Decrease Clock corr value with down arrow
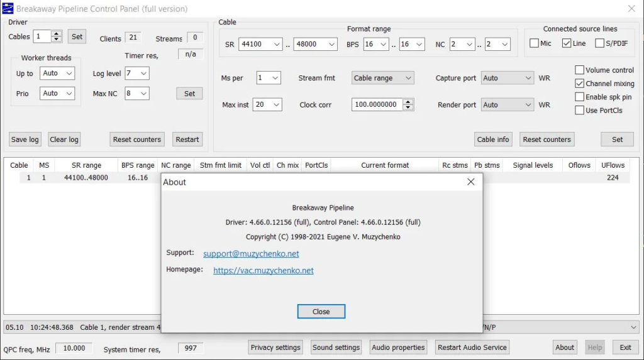 point(408,107)
